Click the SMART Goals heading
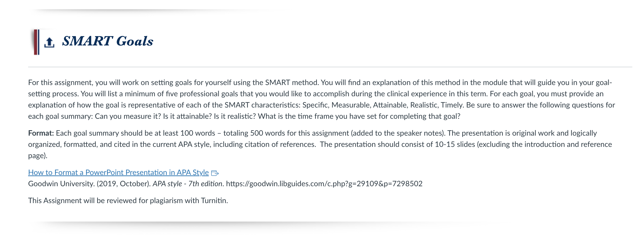The width and height of the screenshot is (644, 238). 107,41
